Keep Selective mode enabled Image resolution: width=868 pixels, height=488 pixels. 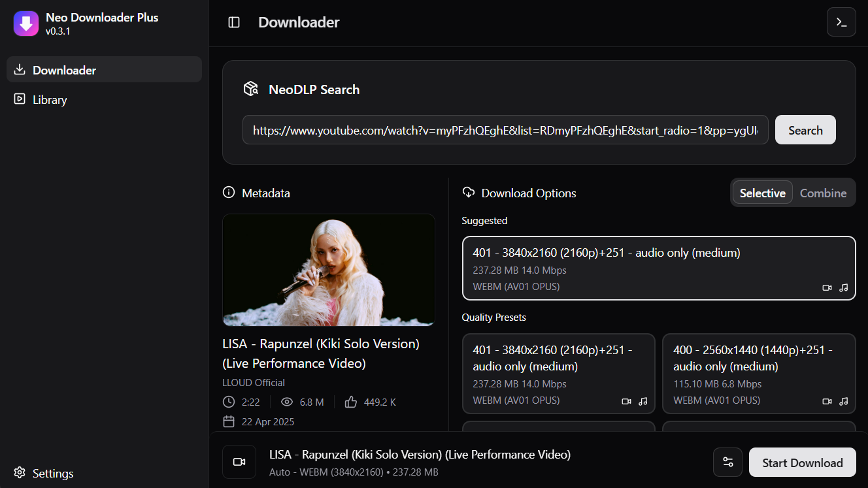762,193
